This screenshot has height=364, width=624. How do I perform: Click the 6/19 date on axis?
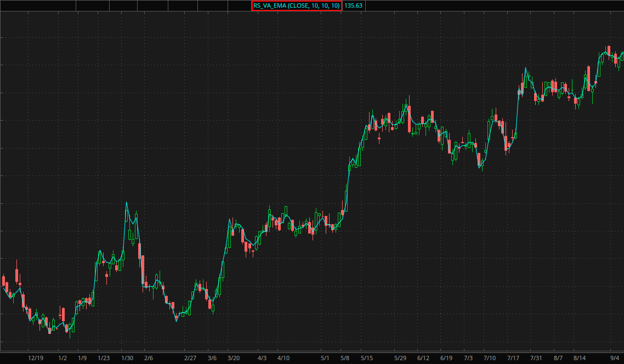pyautogui.click(x=446, y=358)
